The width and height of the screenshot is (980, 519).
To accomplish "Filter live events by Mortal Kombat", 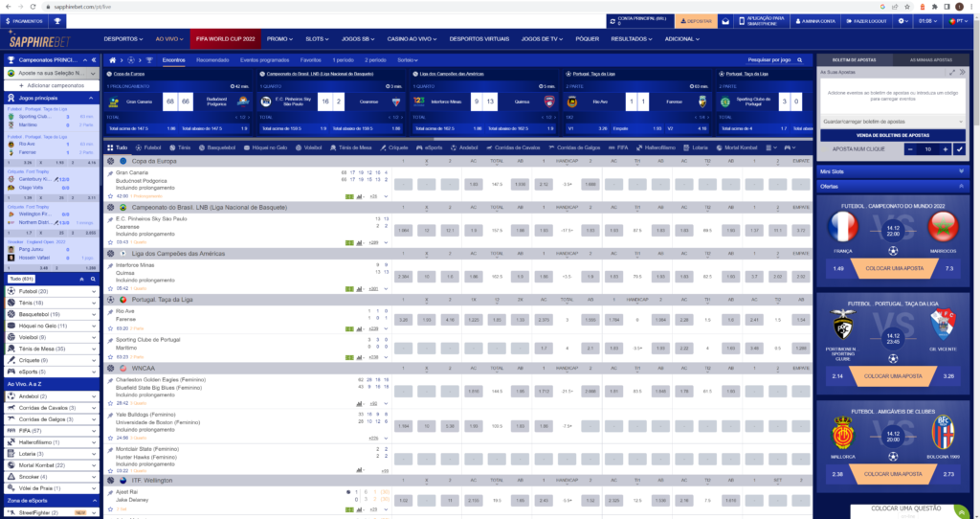I will pyautogui.click(x=736, y=148).
